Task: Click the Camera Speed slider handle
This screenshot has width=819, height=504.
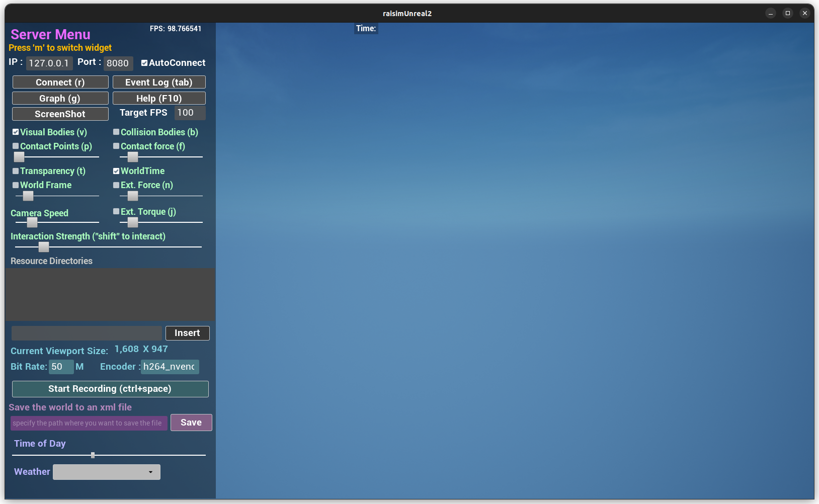Action: tap(32, 222)
